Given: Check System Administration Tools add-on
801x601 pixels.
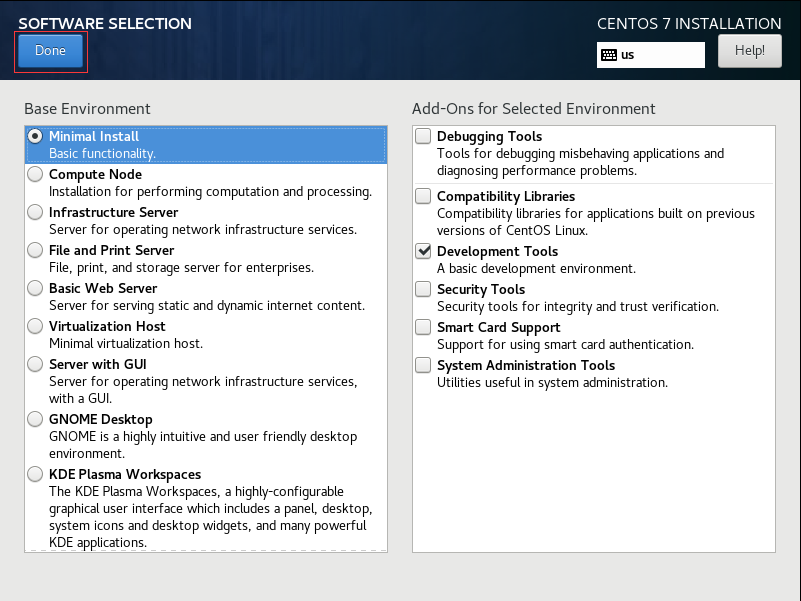Looking at the screenshot, I should tap(423, 365).
